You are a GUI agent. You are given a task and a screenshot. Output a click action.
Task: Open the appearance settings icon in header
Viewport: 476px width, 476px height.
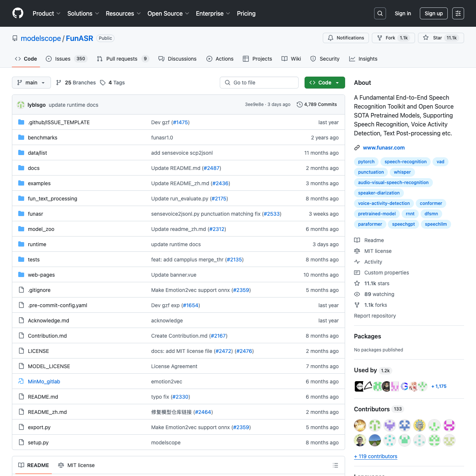[x=458, y=13]
